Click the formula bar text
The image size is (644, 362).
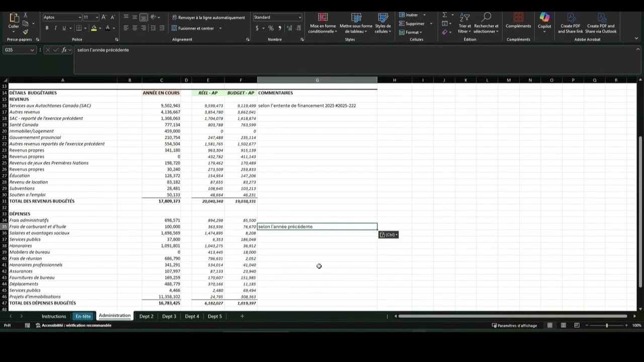[103, 50]
